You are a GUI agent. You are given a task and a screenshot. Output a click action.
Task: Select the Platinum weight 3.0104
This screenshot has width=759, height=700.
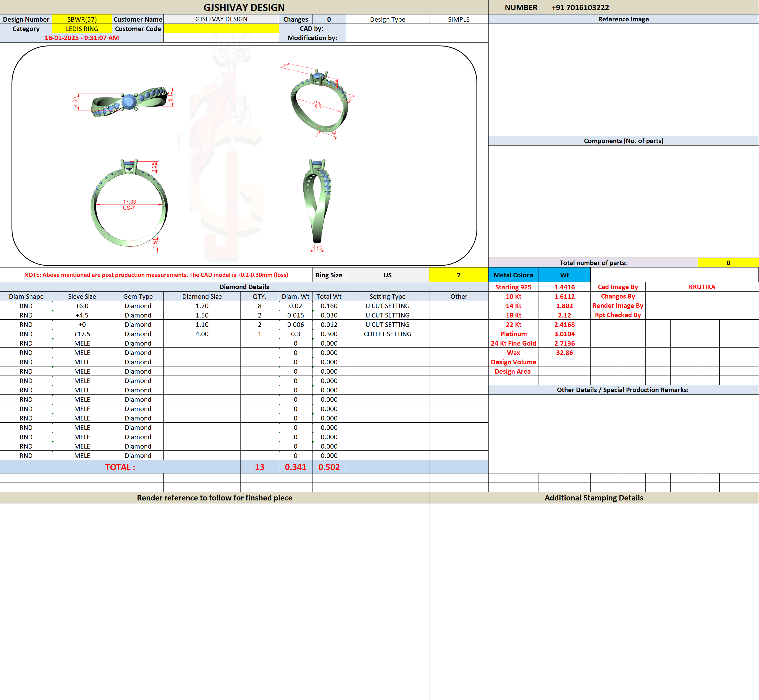pos(564,334)
